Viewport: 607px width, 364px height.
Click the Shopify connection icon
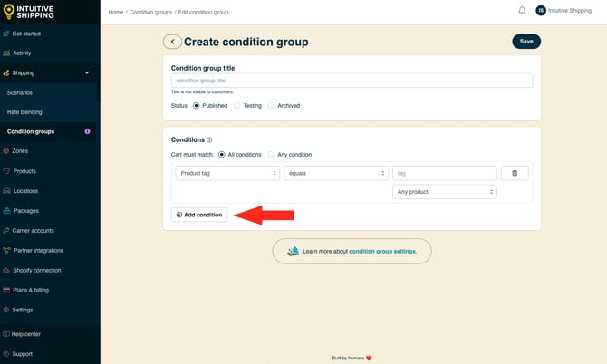tap(6, 270)
